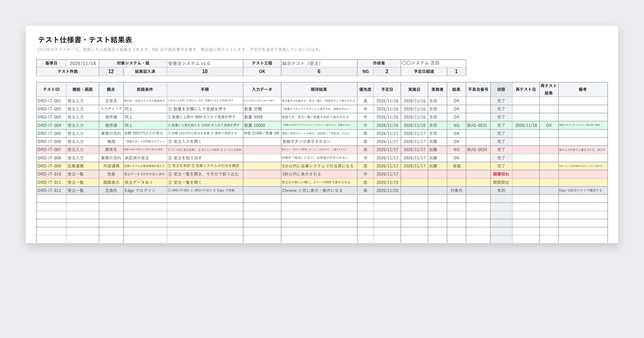The width and height of the screenshot is (644, 338).
Task: Select the 結果記入済 value 10
Action: pyautogui.click(x=205, y=71)
